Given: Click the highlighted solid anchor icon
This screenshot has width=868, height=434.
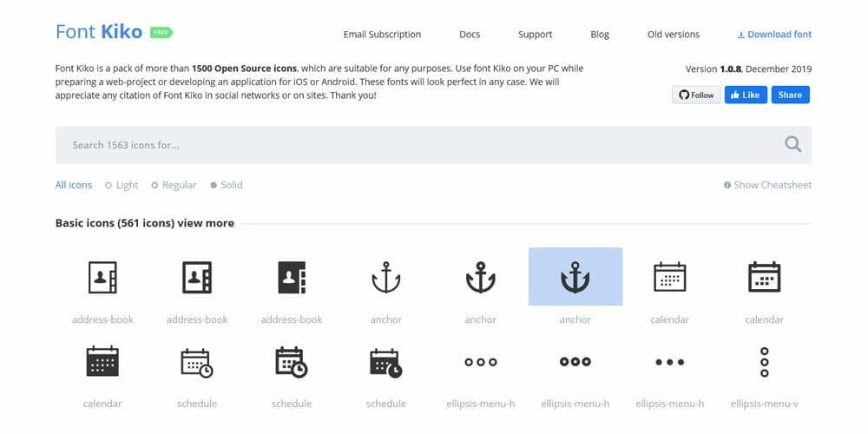Looking at the screenshot, I should point(575,277).
